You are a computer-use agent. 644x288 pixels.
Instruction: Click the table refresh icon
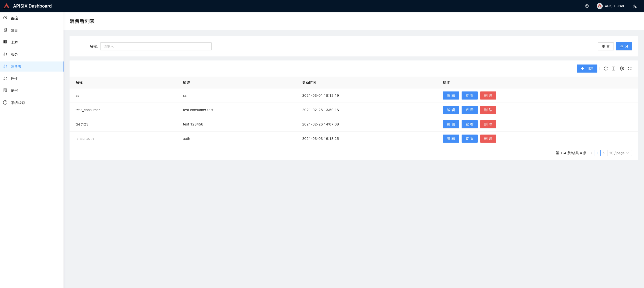[605, 69]
